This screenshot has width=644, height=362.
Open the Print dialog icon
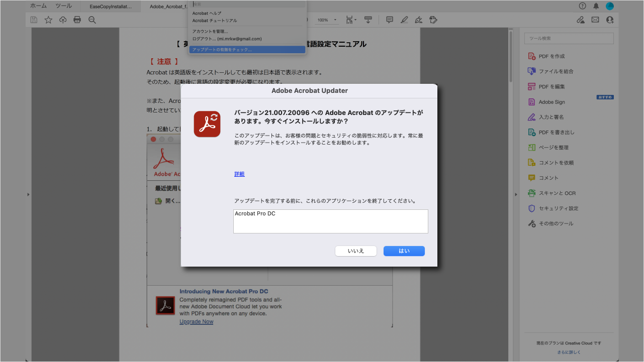click(77, 20)
